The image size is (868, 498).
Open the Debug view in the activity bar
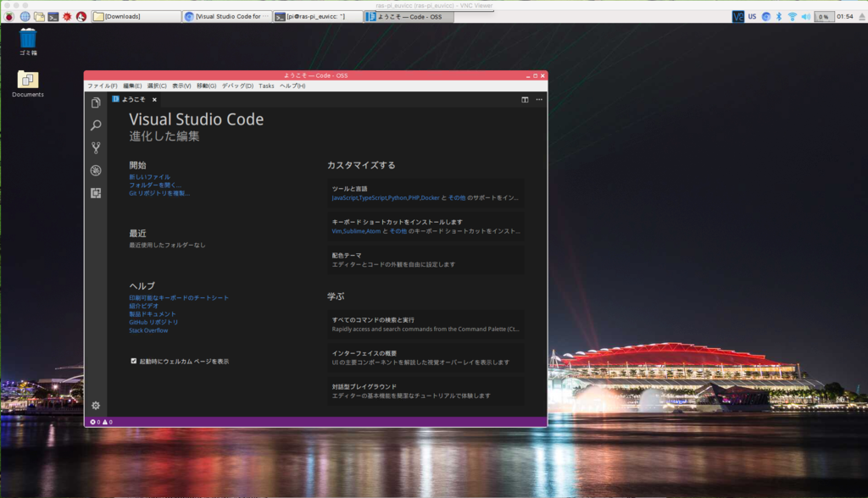(96, 170)
